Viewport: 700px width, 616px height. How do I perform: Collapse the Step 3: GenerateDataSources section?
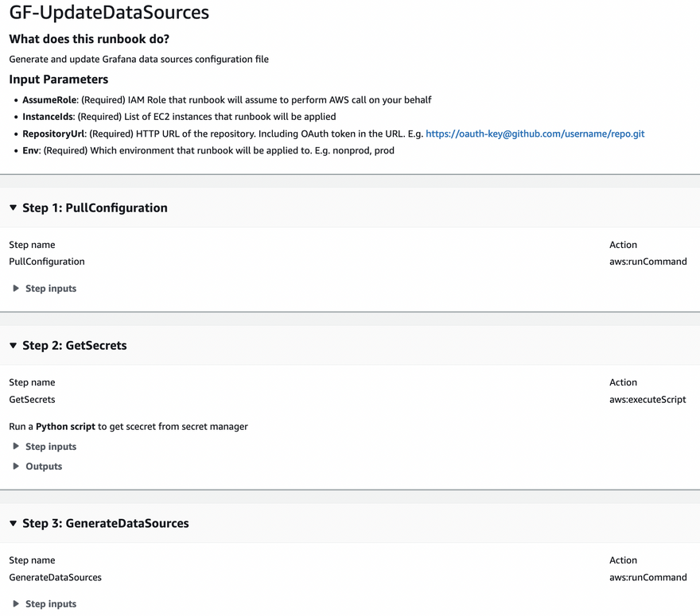(14, 524)
